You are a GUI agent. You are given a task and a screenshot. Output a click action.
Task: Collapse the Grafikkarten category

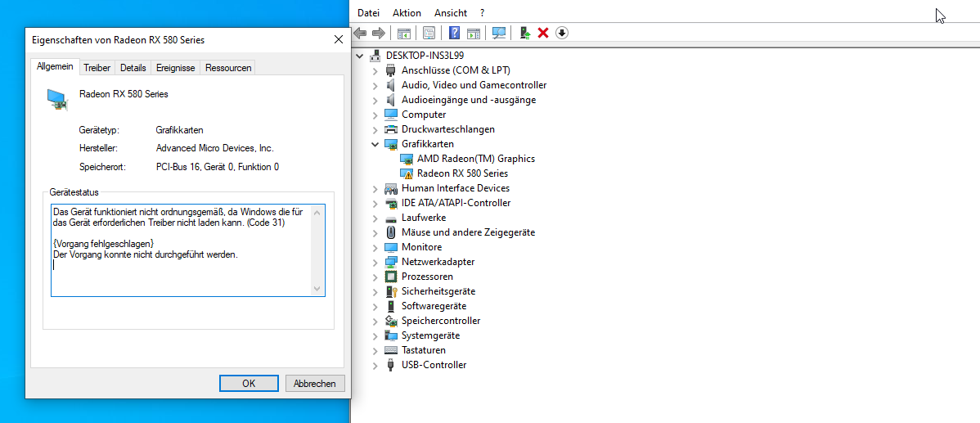coord(375,144)
